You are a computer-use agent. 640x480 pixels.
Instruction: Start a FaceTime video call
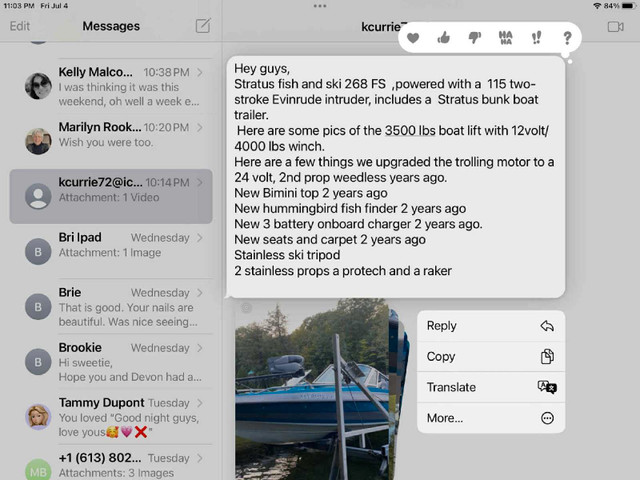pos(616,27)
